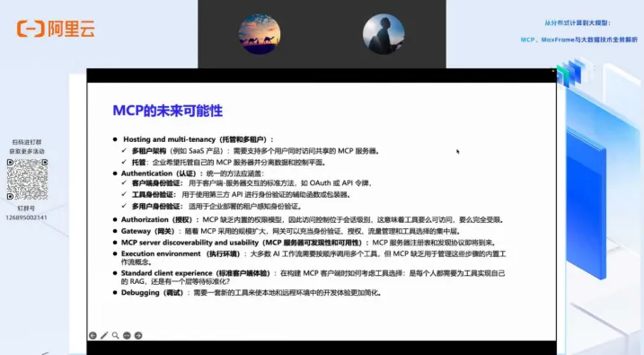
Task: Click the slide title MCP的未来可能性
Action: click(x=168, y=111)
